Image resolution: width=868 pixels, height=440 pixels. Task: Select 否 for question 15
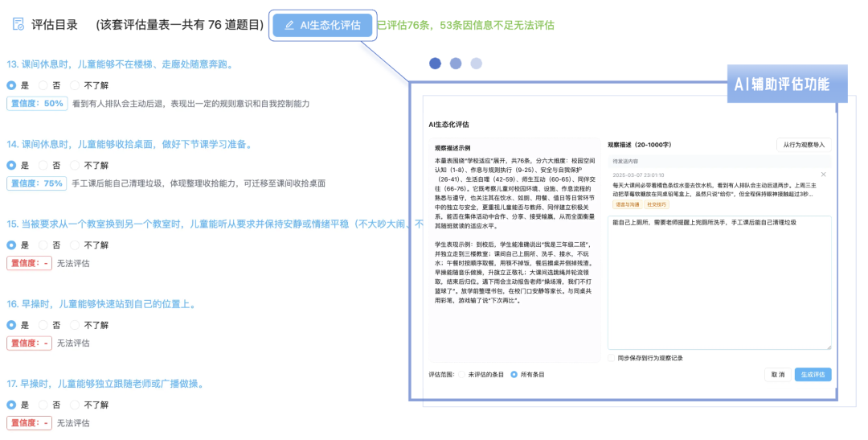43,245
